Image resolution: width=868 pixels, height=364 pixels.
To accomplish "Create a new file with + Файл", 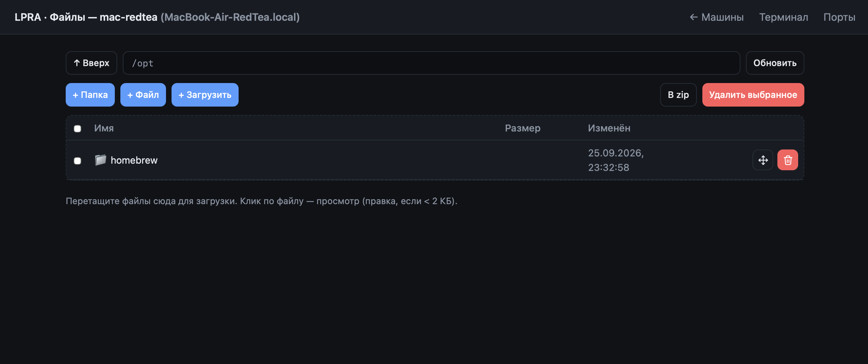I will [143, 95].
